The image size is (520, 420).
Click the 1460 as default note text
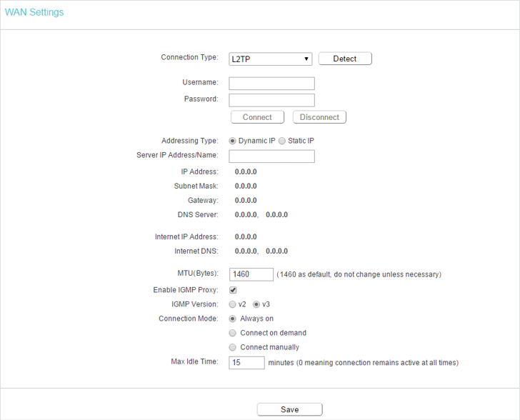(x=359, y=275)
